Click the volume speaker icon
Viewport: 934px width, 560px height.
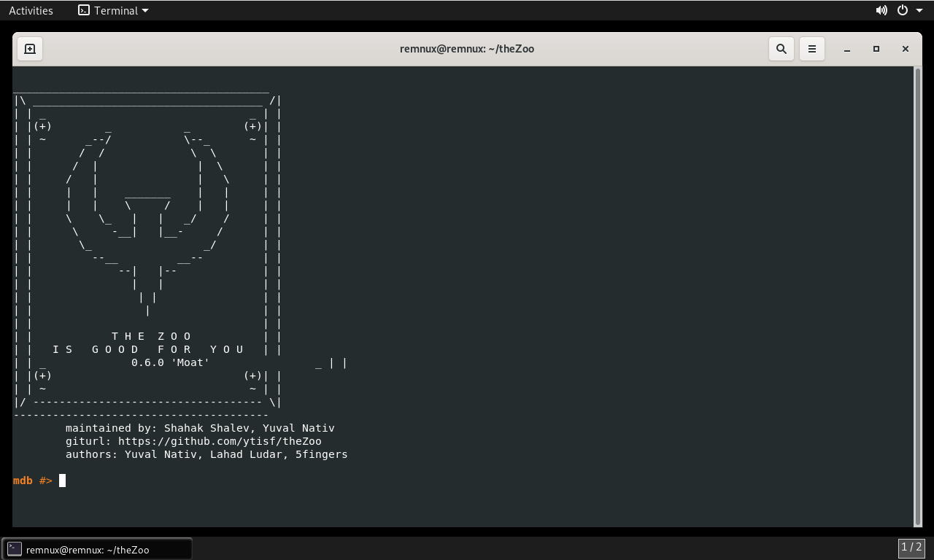click(881, 10)
